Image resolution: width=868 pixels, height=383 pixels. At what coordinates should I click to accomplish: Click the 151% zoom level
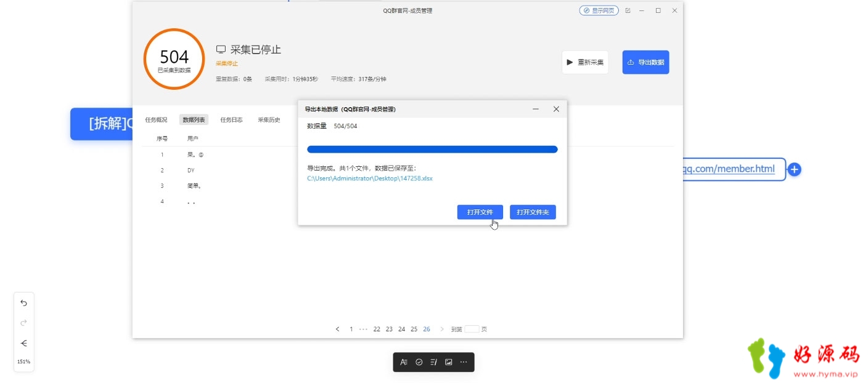tap(23, 361)
